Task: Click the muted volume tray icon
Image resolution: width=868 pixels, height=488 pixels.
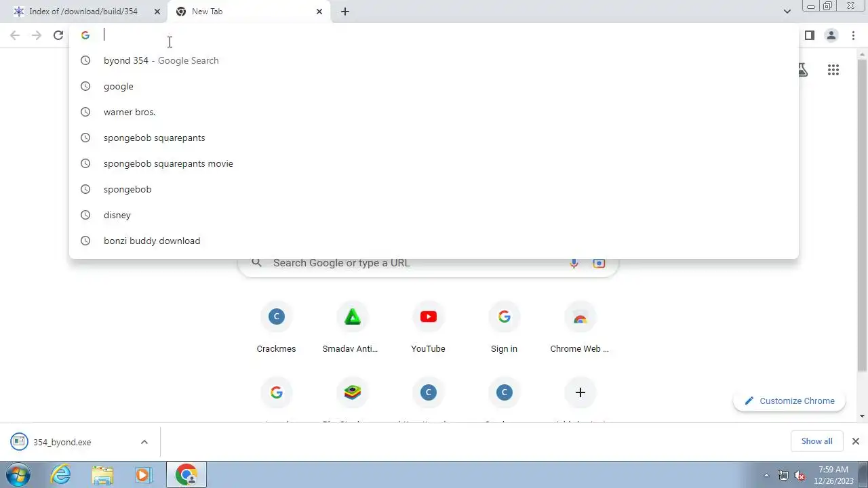Action: coord(800,475)
